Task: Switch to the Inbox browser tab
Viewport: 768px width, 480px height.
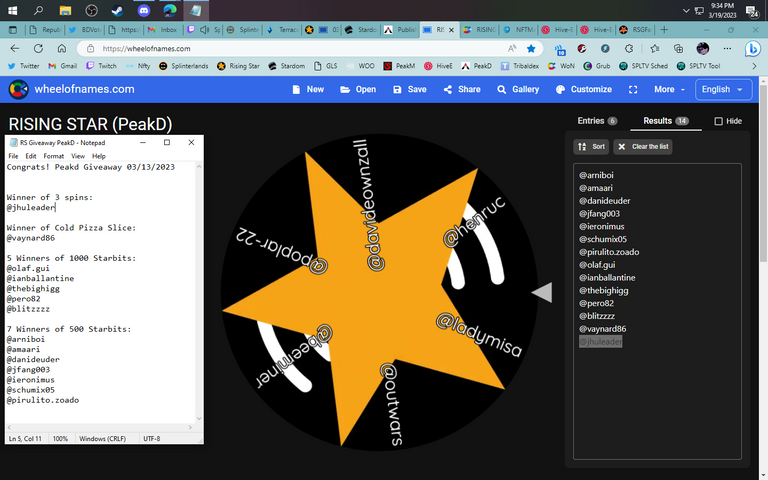Action: pos(163,30)
